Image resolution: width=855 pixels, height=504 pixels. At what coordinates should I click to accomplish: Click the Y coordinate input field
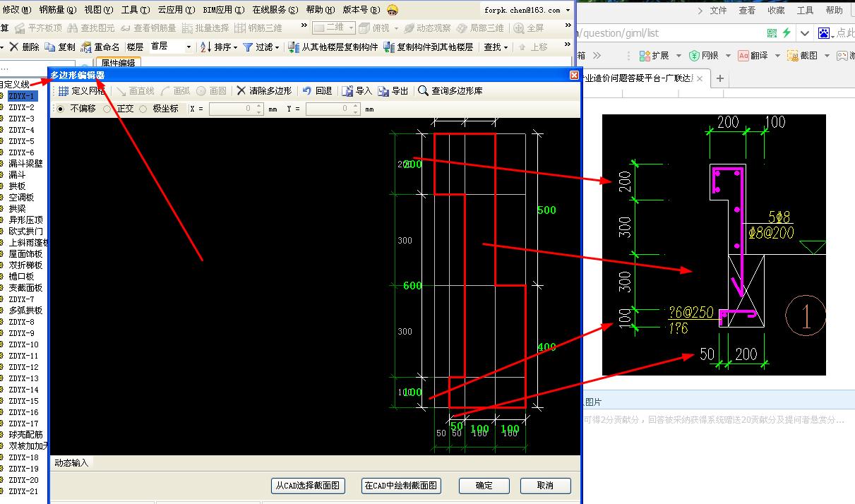(333, 109)
